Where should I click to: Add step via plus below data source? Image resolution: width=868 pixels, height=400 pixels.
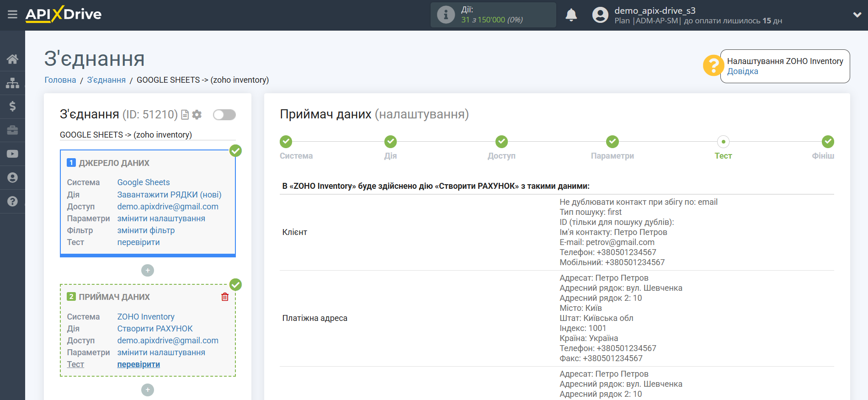tap(148, 271)
